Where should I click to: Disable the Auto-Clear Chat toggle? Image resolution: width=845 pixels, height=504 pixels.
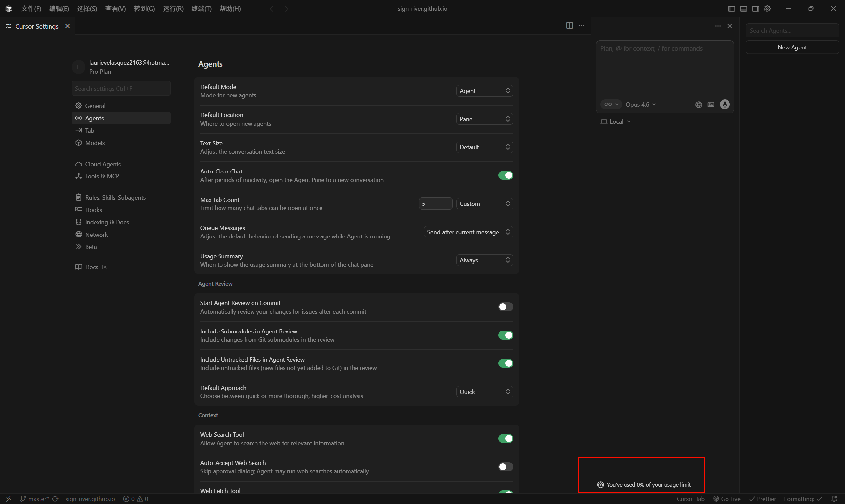click(506, 175)
